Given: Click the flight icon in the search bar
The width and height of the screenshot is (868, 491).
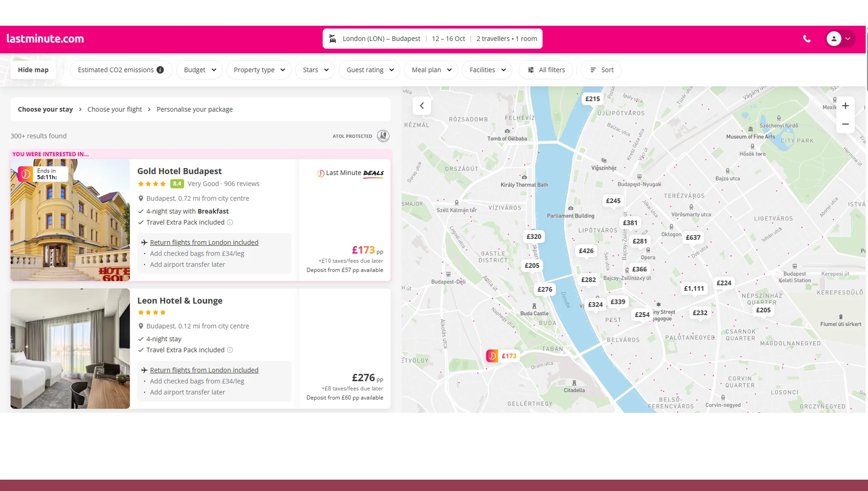Looking at the screenshot, I should (x=332, y=38).
